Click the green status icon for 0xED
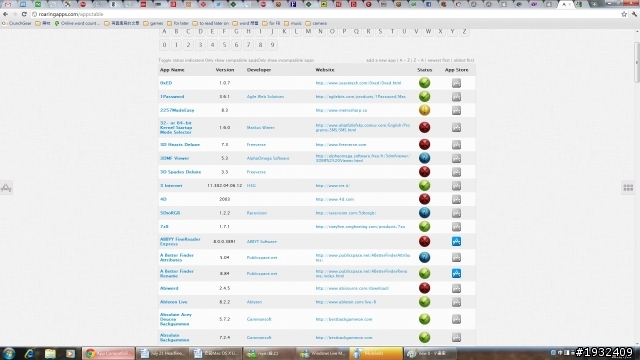 point(424,83)
